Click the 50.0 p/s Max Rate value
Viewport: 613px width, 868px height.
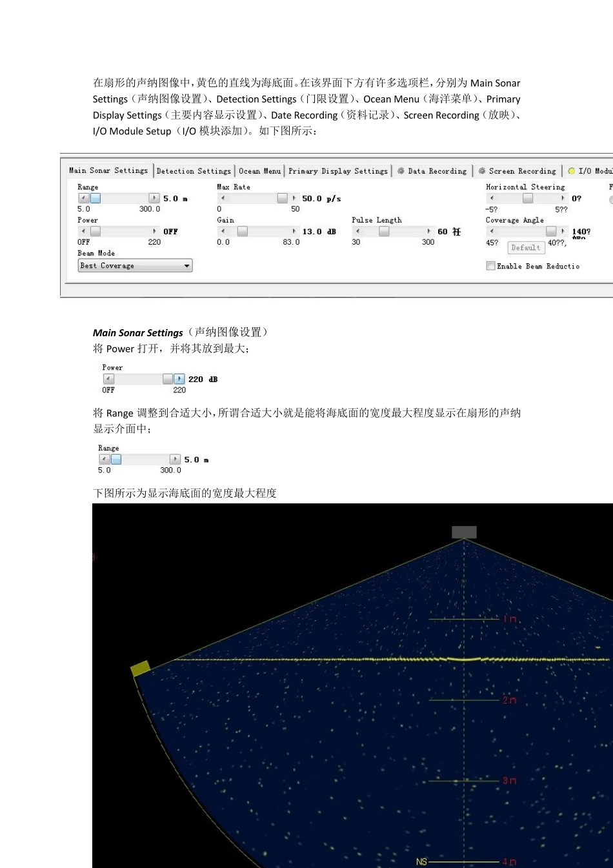(x=321, y=199)
